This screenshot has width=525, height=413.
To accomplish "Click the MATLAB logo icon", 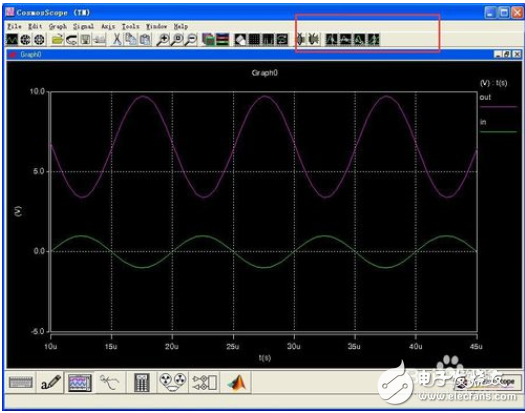I will (x=237, y=382).
